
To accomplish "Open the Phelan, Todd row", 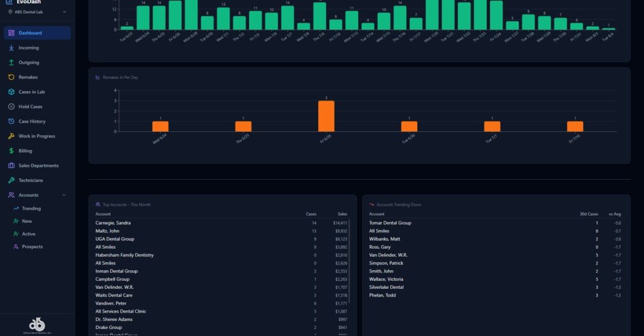I will pyautogui.click(x=496, y=295).
